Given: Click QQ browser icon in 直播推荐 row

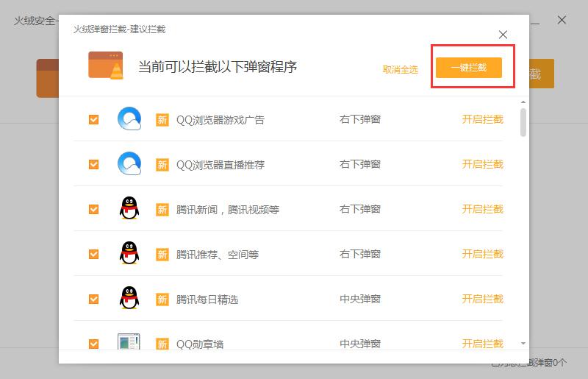Looking at the screenshot, I should coord(129,163).
